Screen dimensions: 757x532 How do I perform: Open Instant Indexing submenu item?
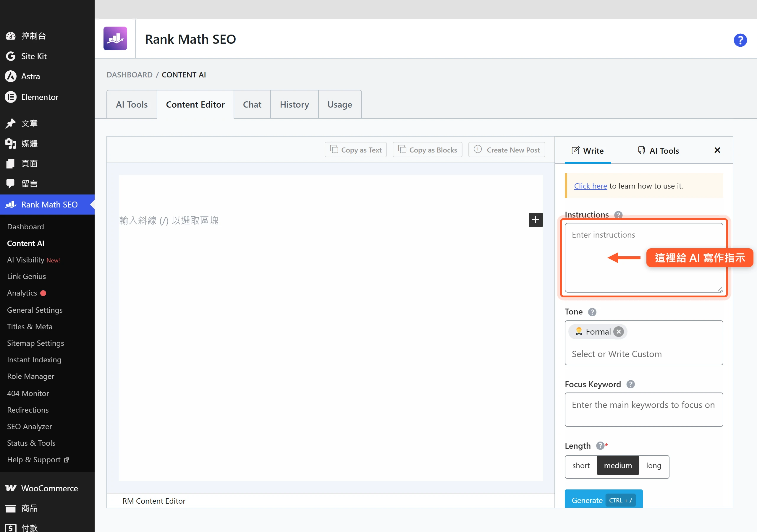pos(34,360)
